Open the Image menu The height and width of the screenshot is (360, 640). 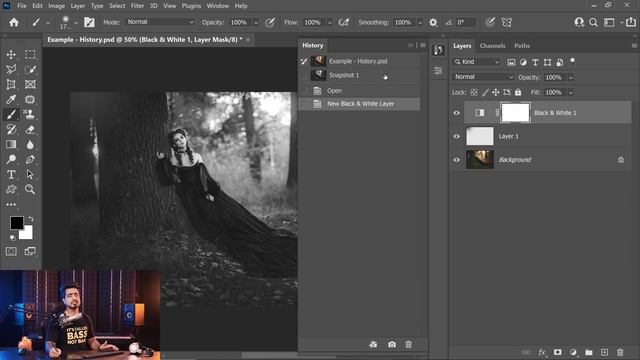click(x=56, y=6)
